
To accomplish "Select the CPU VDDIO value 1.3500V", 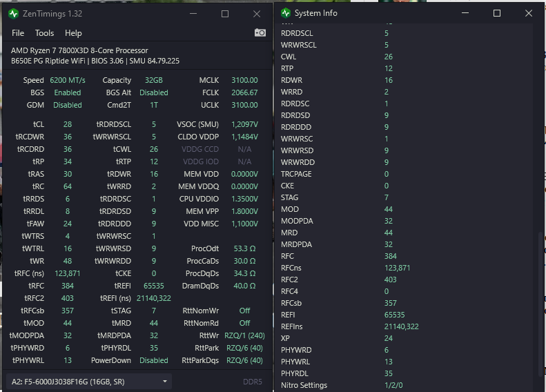I will point(244,199).
